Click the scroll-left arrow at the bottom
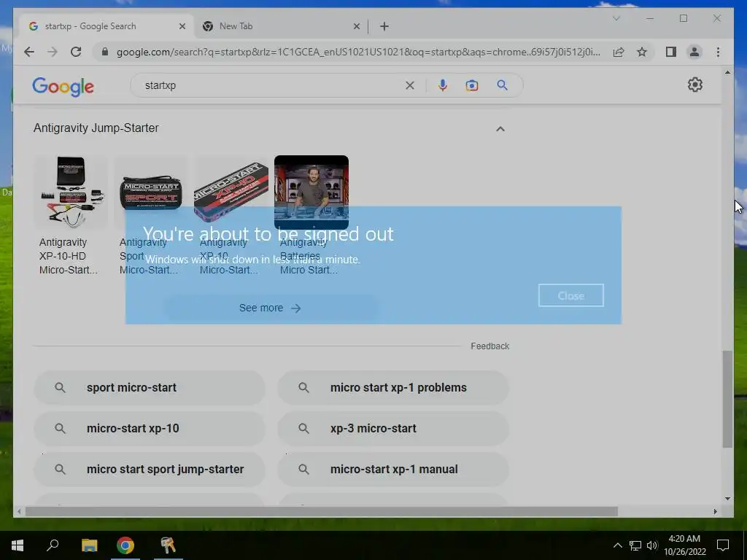The width and height of the screenshot is (747, 560). click(19, 511)
